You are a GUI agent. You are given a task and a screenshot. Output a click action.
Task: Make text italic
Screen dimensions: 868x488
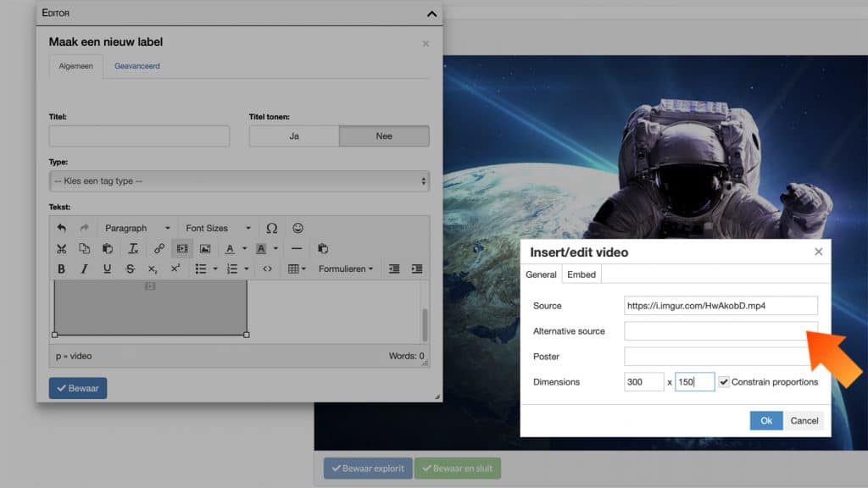pyautogui.click(x=84, y=269)
